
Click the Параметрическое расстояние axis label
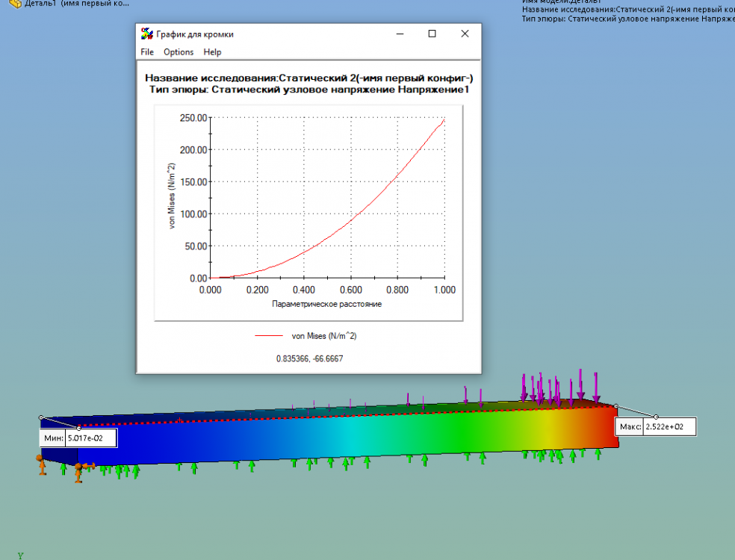326,304
